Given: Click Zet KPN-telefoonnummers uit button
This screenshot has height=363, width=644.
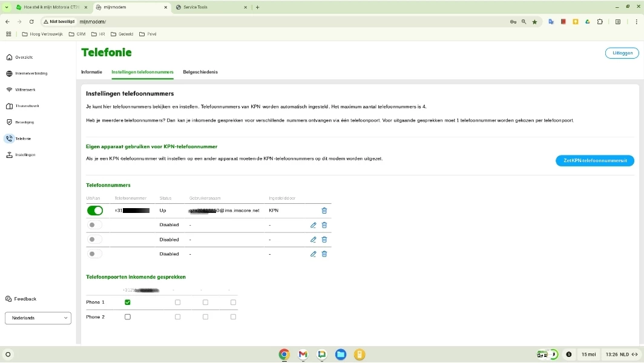Looking at the screenshot, I should click(x=595, y=160).
